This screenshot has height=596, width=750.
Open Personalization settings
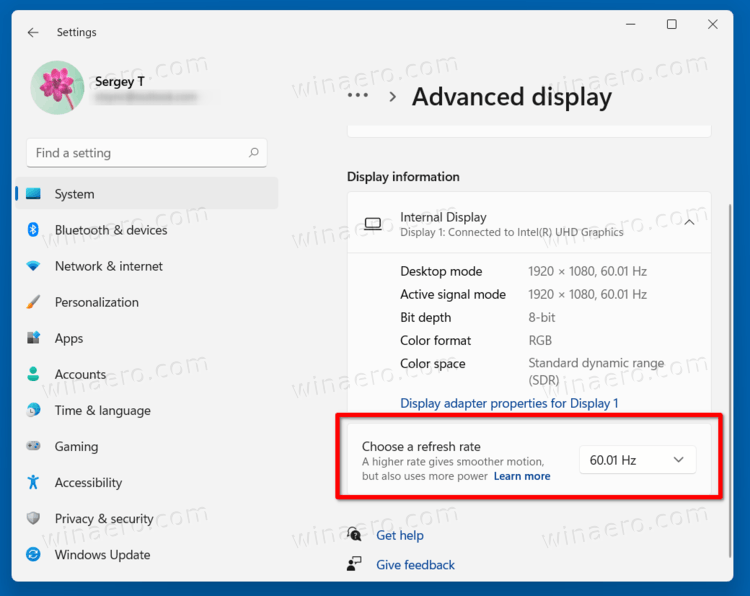[97, 302]
